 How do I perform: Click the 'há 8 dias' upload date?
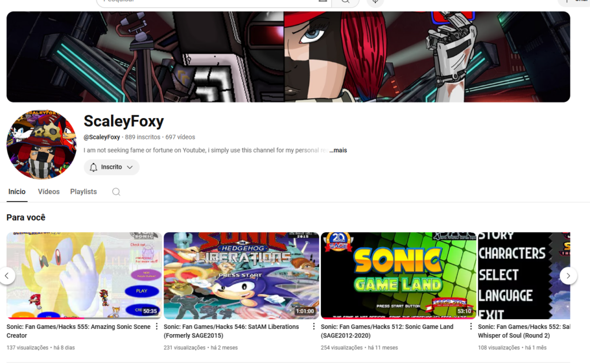[65, 348]
